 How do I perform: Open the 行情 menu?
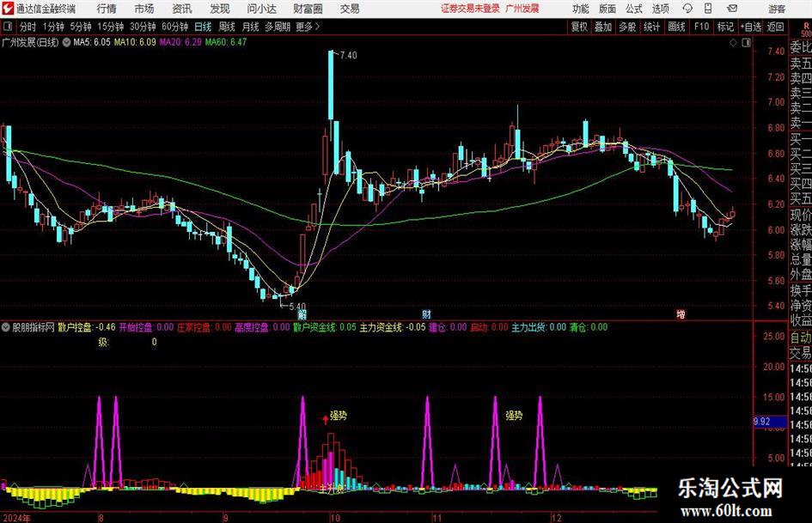107,9
